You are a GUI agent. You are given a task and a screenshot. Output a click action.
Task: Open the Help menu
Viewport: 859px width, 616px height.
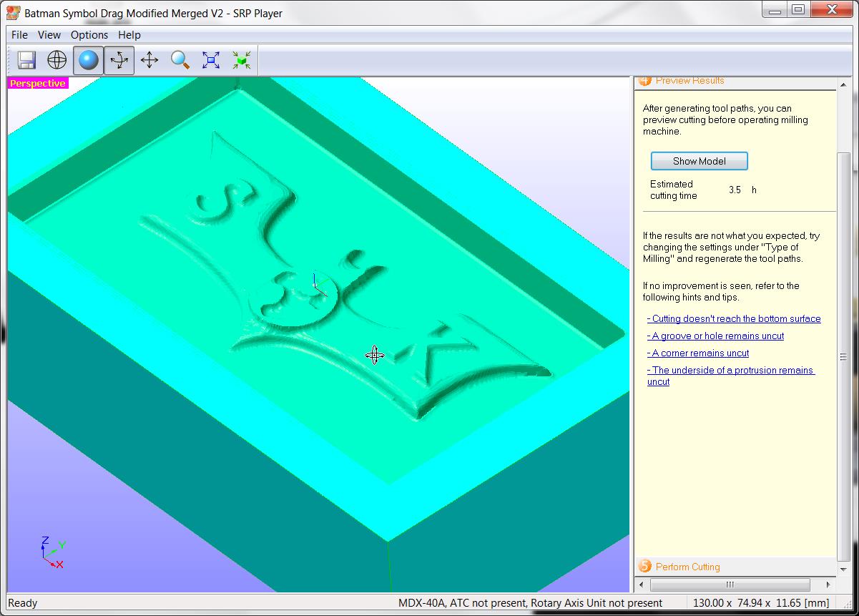(129, 34)
